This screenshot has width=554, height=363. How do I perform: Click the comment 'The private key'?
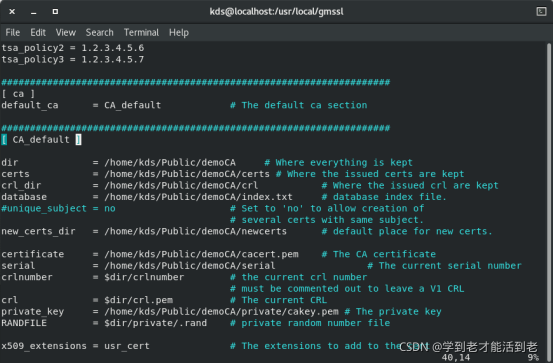point(399,311)
